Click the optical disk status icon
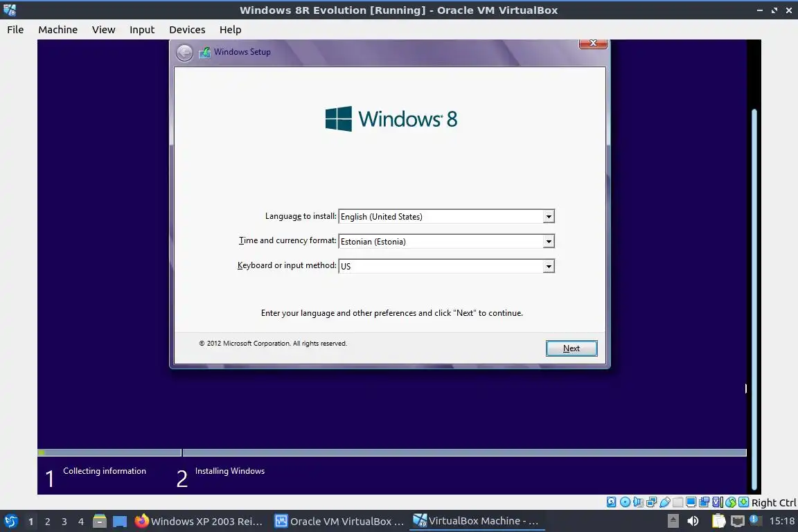798x532 pixels. [x=625, y=502]
